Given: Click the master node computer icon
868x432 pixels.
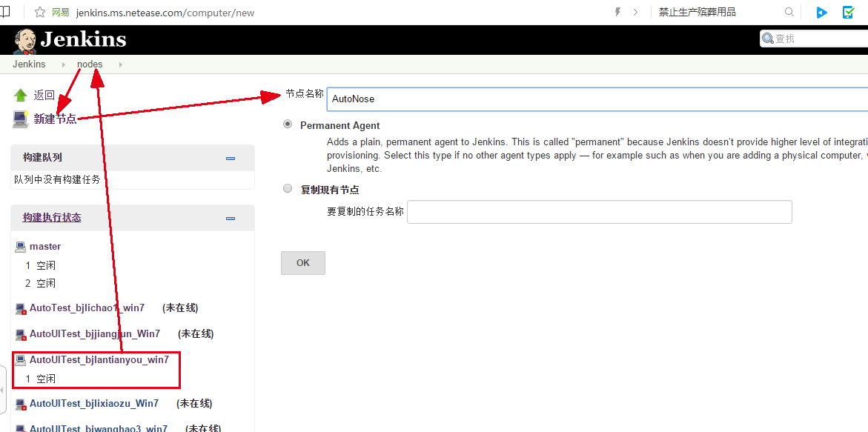Looking at the screenshot, I should click(21, 247).
